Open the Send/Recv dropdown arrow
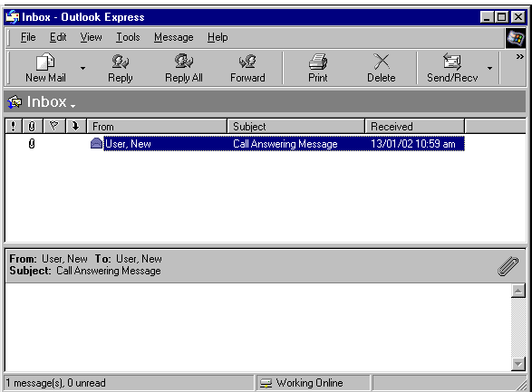 [489, 68]
